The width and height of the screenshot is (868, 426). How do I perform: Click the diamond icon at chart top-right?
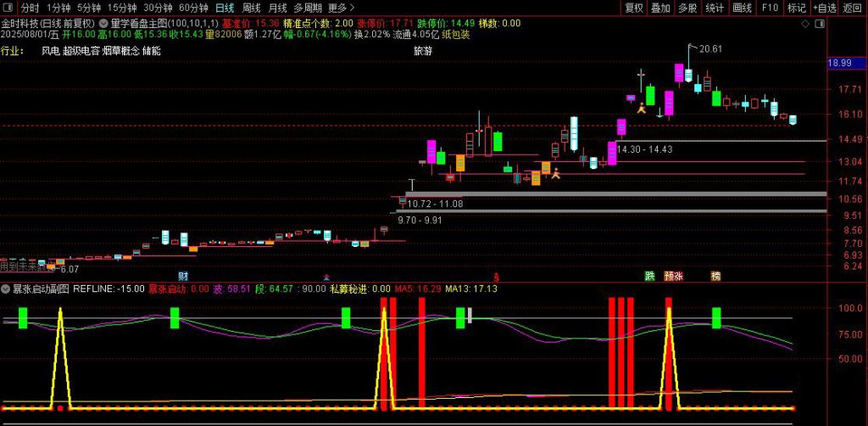pos(804,24)
